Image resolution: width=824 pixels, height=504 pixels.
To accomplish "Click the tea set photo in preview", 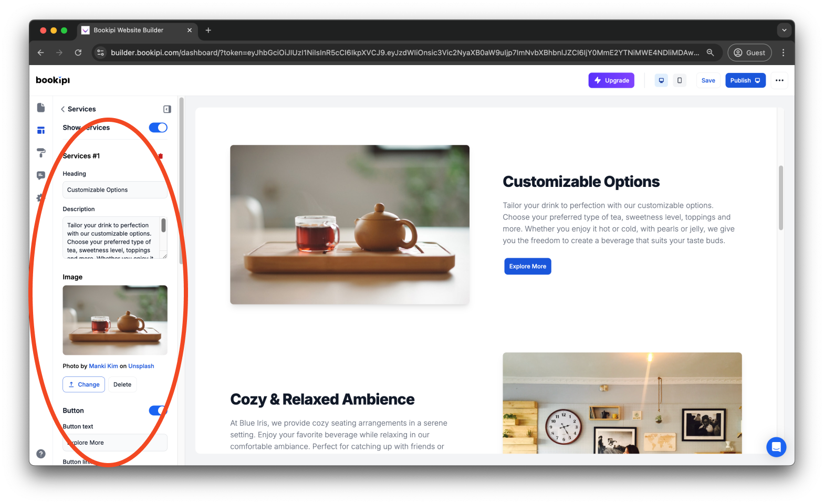I will [x=350, y=225].
